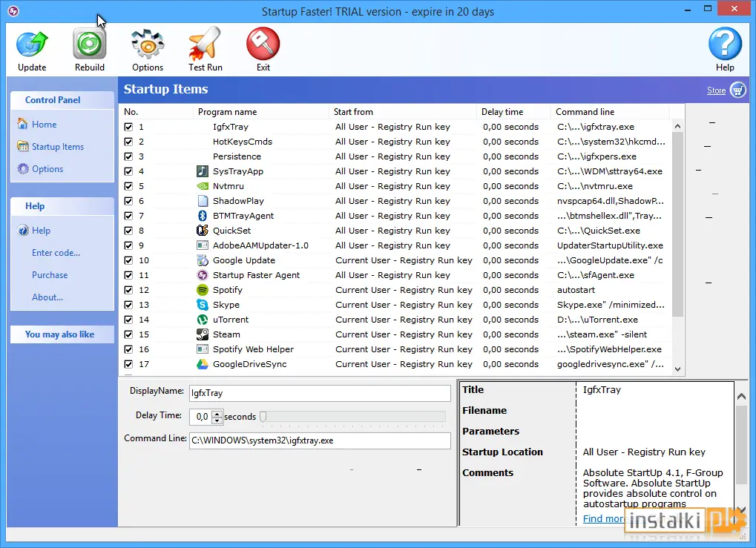Viewport: 756px width, 548px height.
Task: Uncheck the IgfxTray startup item checkbox
Action: point(128,127)
